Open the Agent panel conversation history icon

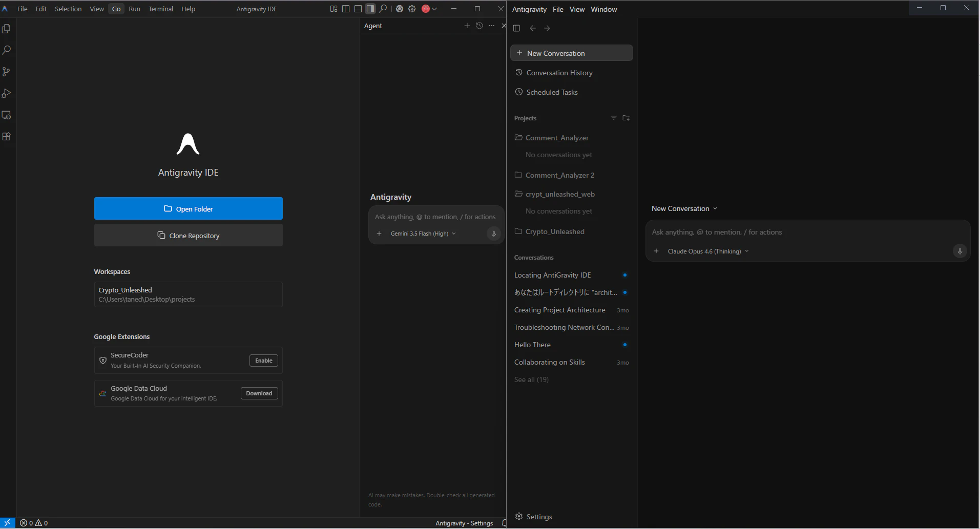click(479, 26)
